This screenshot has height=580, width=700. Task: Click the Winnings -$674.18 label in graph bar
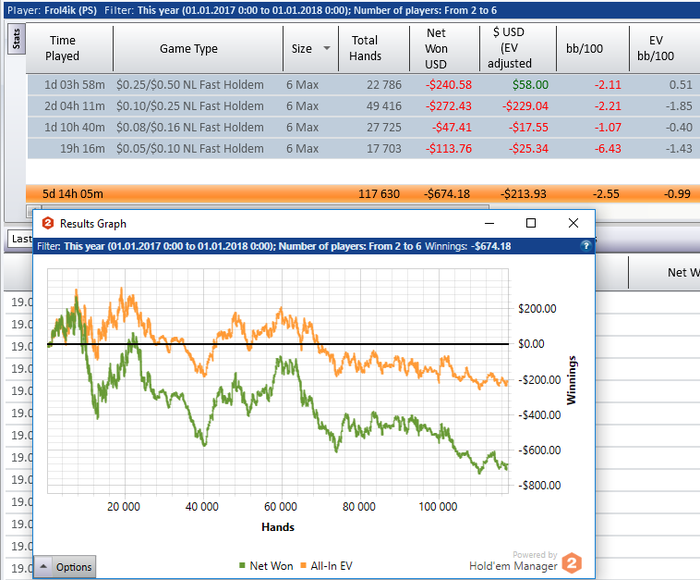pyautogui.click(x=468, y=246)
